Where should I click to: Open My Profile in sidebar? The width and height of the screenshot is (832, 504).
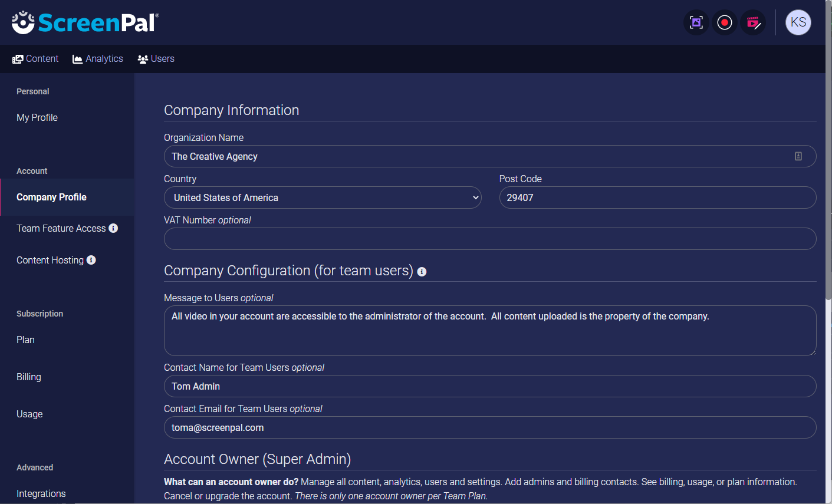[x=37, y=117]
